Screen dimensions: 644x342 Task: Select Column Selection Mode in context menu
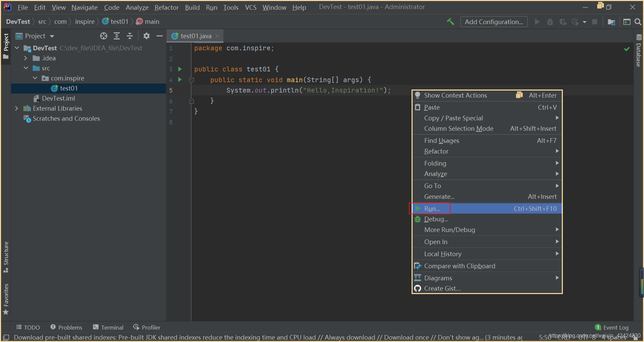[487, 128]
